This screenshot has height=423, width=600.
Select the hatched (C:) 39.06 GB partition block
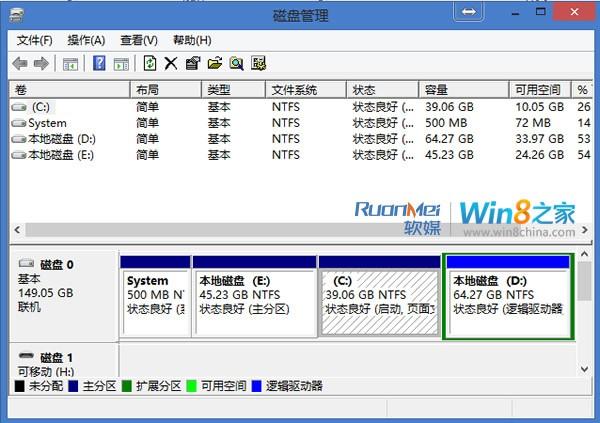coord(380,297)
